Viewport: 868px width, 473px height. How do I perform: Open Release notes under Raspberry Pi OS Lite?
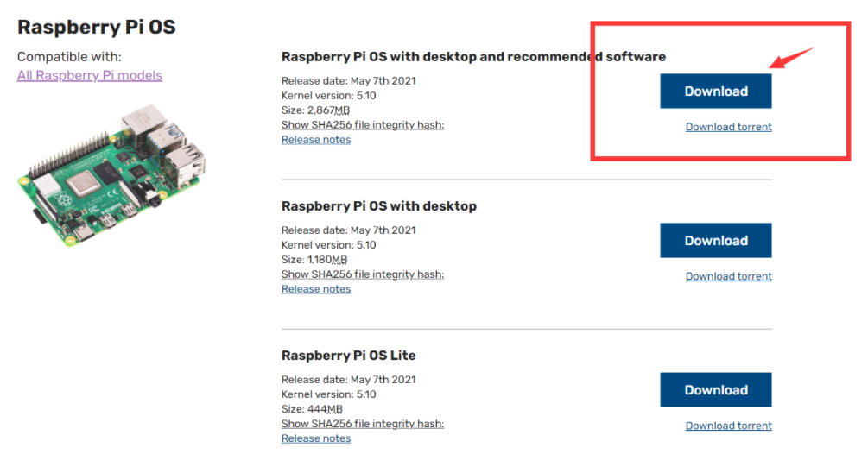click(316, 438)
